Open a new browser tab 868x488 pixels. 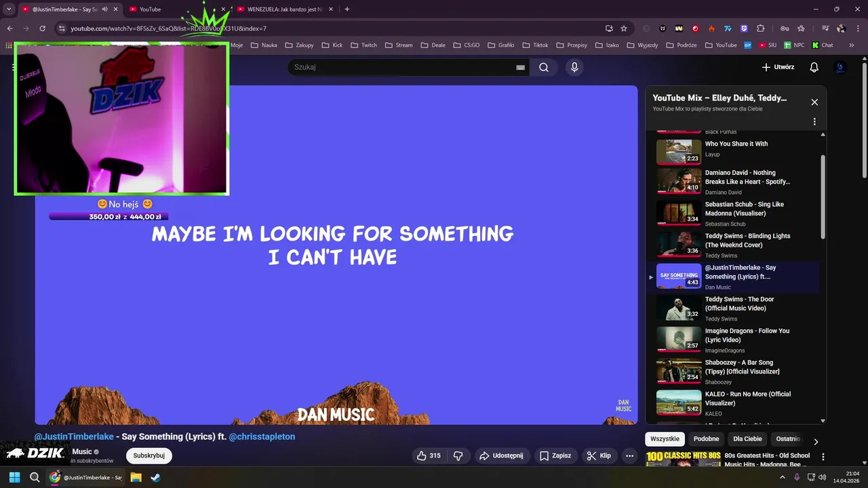pyautogui.click(x=347, y=9)
